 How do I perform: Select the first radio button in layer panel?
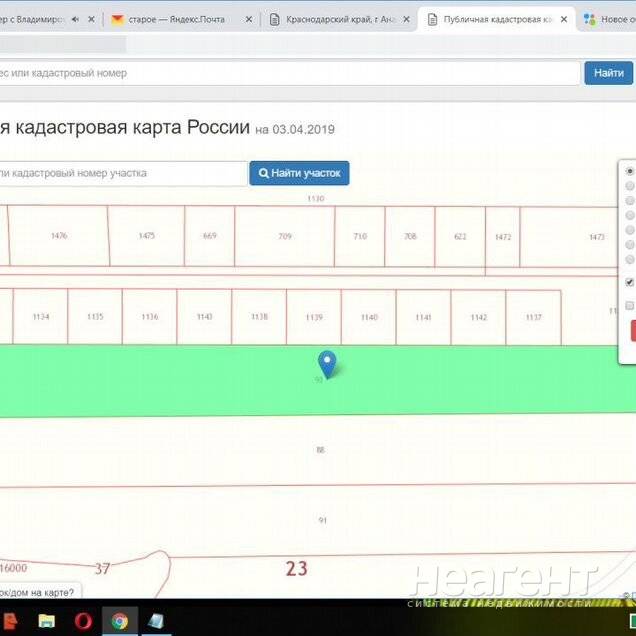[629, 171]
